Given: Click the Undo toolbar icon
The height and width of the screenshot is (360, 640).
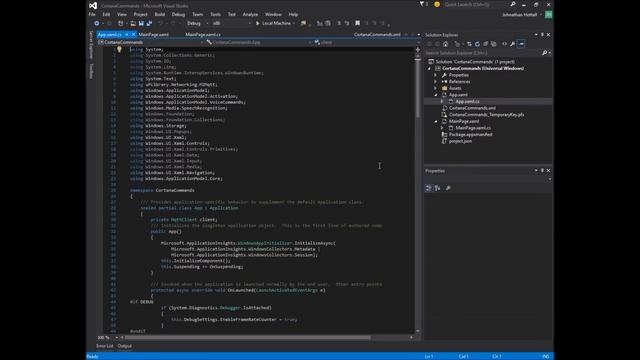Looking at the screenshot, I should click(x=160, y=23).
